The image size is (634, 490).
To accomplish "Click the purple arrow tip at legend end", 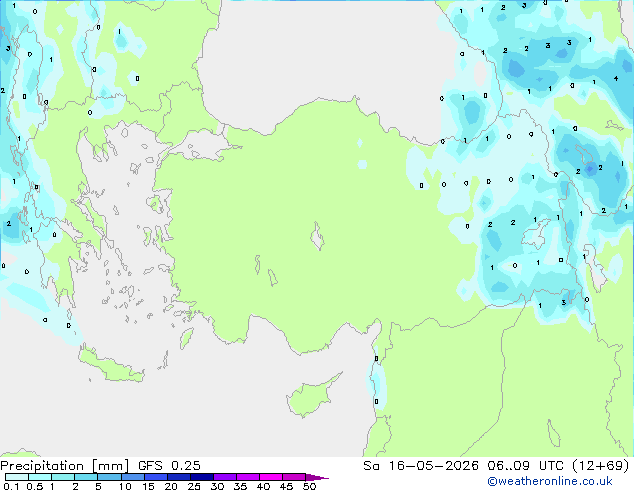I will pyautogui.click(x=317, y=477).
